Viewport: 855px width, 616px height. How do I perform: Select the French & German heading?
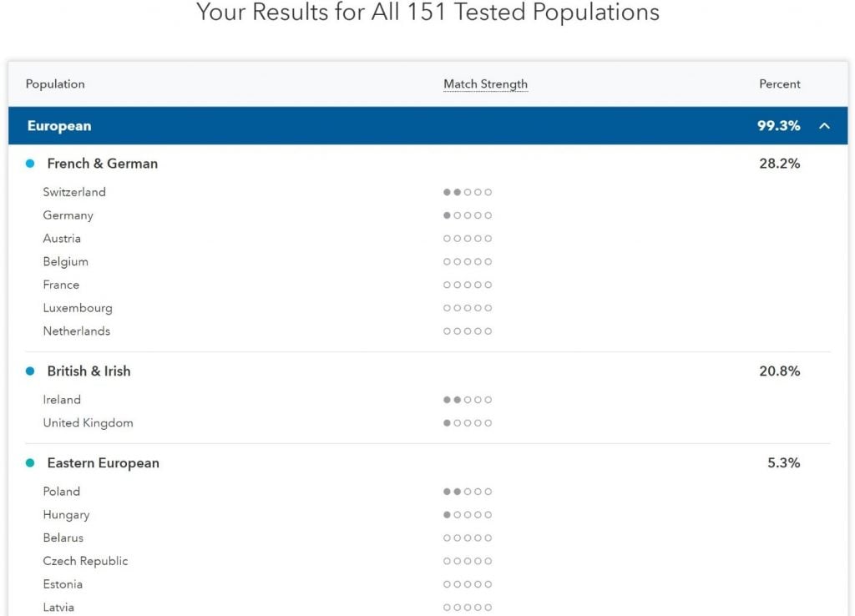click(x=103, y=164)
